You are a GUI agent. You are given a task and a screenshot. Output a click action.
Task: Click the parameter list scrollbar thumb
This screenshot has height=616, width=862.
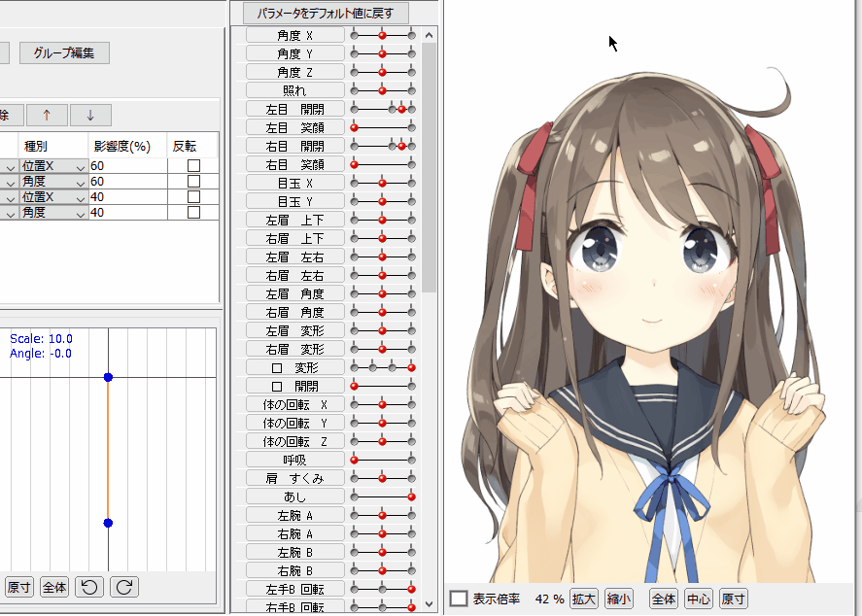point(430,167)
